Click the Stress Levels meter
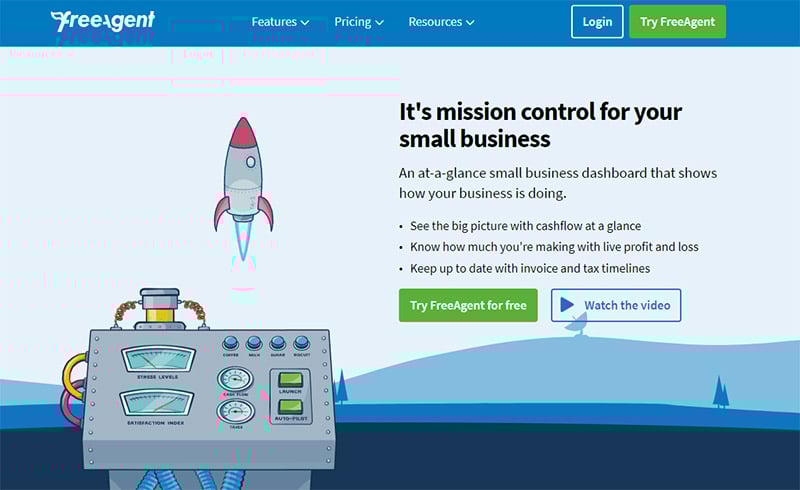Image resolution: width=800 pixels, height=490 pixels. tap(157, 359)
